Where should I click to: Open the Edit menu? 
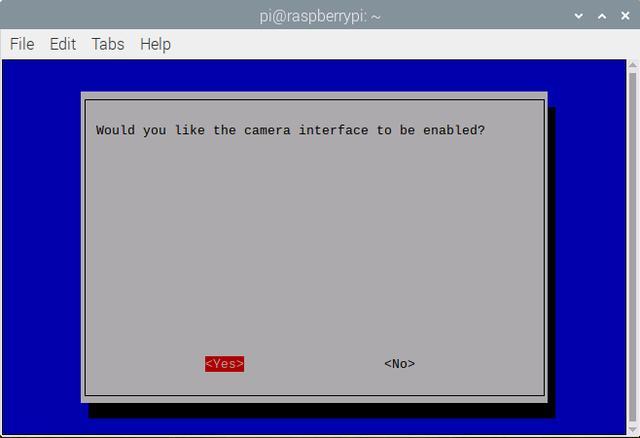62,44
